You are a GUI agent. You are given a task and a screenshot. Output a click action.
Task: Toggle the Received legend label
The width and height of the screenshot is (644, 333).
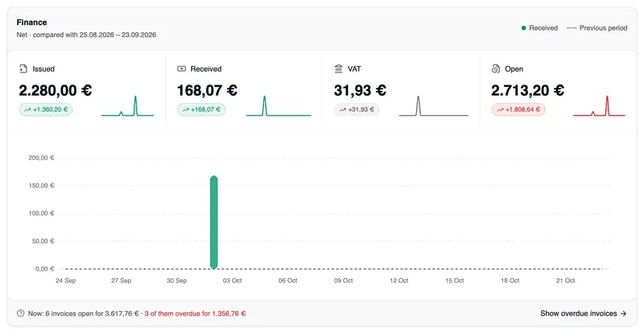(543, 28)
